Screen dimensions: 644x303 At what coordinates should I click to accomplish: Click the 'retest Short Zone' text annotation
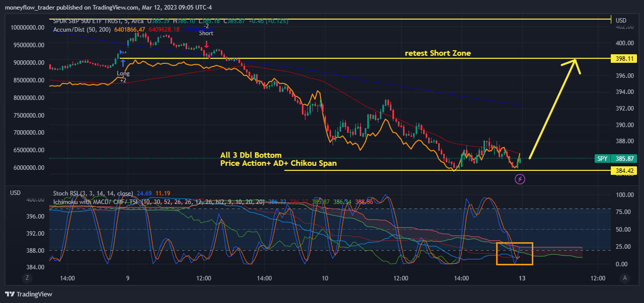[438, 53]
